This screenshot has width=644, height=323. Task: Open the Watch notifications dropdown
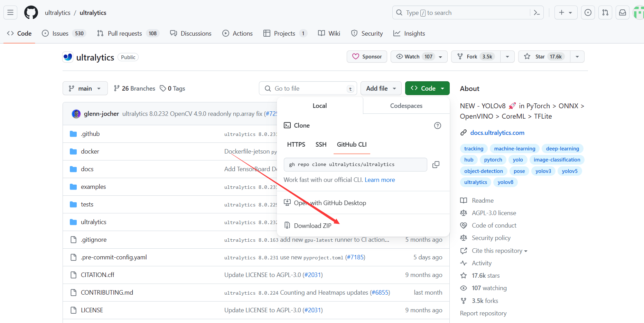pyautogui.click(x=419, y=57)
